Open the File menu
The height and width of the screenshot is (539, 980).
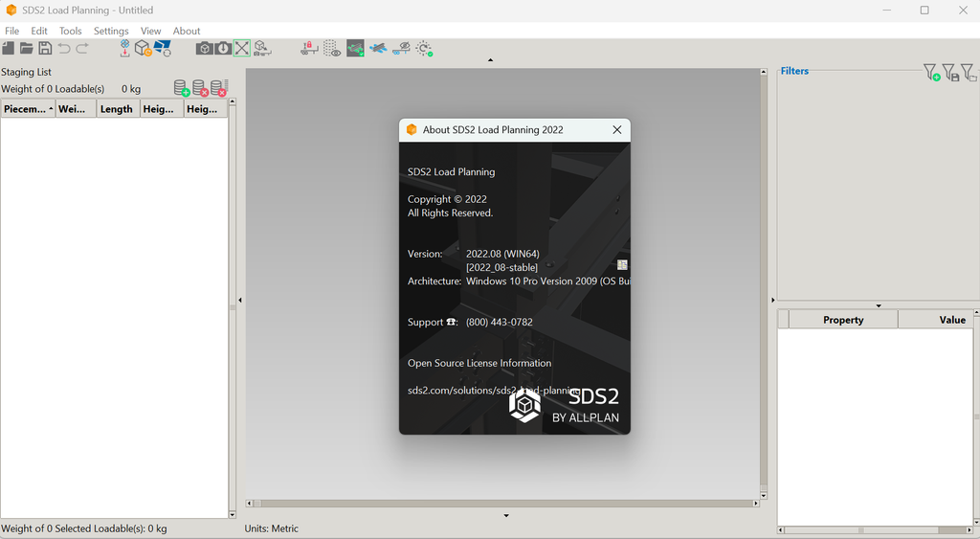[x=11, y=31]
